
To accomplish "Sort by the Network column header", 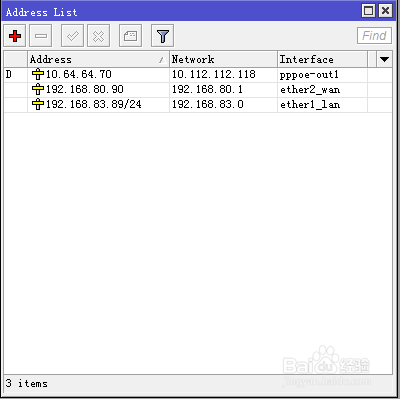I will (x=223, y=59).
